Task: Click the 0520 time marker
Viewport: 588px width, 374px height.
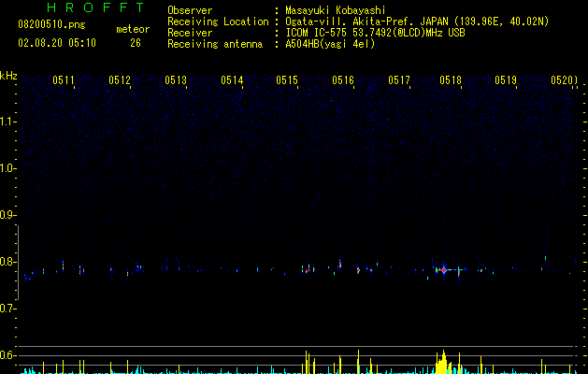Action: coord(562,80)
